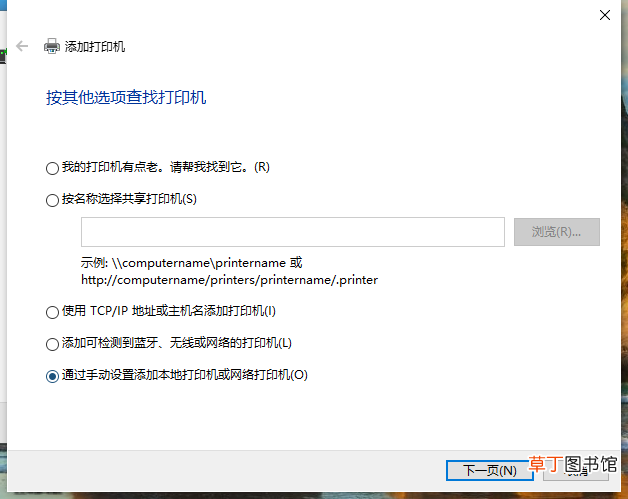Click the shared printer name text field

(293, 232)
